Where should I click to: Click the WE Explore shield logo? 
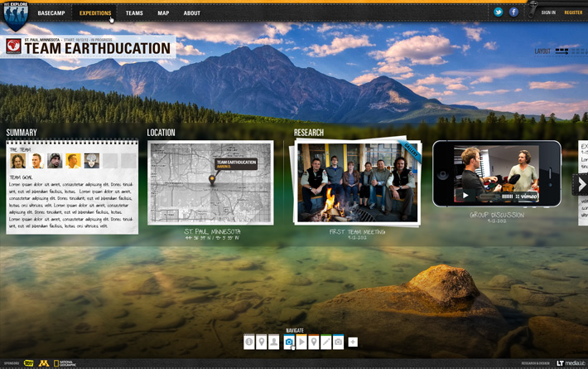[x=16, y=16]
